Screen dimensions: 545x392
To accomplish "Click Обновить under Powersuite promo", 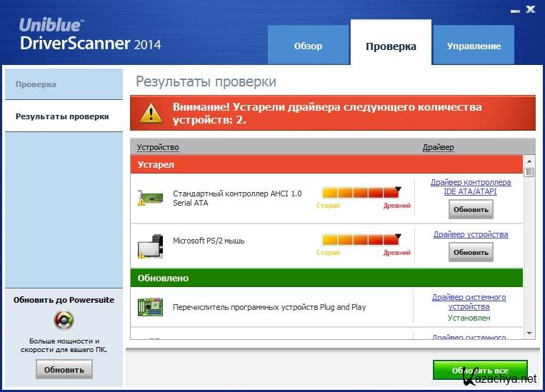I will click(64, 369).
